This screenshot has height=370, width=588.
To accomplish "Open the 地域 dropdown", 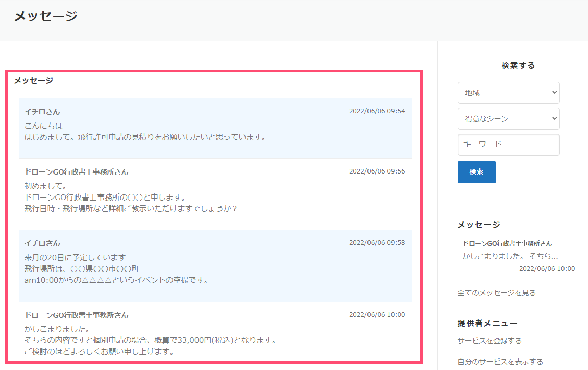I will tap(508, 93).
